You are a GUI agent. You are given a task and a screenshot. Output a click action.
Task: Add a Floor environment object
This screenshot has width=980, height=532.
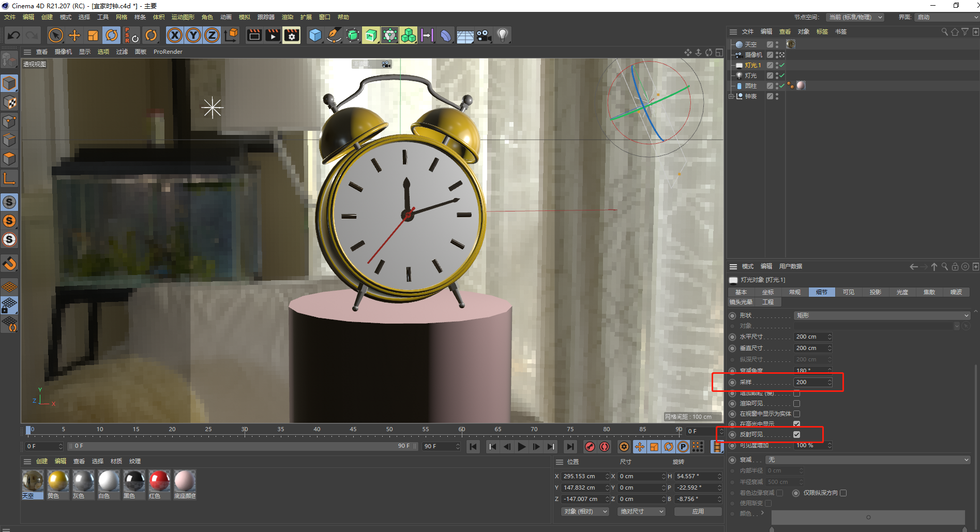[464, 35]
